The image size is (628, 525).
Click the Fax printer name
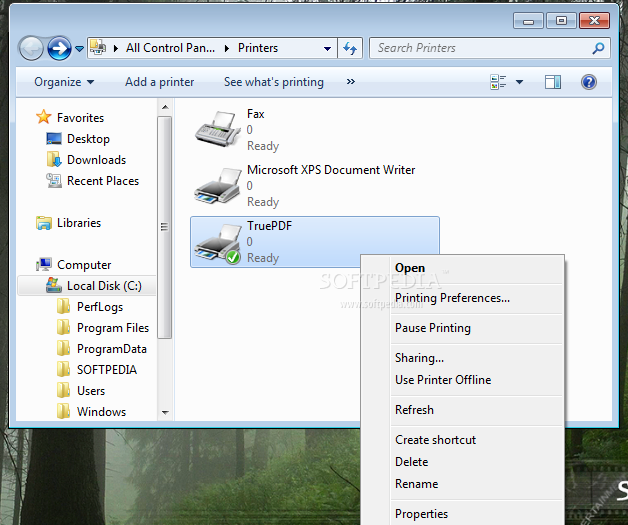pos(256,114)
